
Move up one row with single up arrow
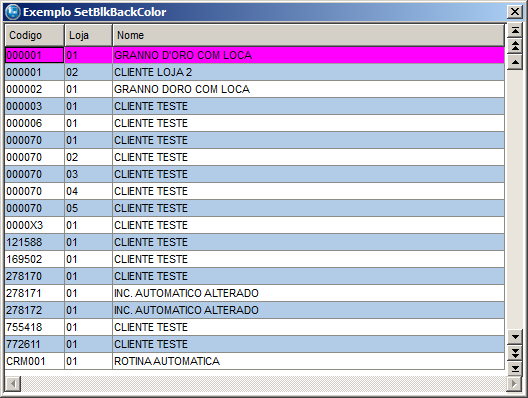click(515, 62)
